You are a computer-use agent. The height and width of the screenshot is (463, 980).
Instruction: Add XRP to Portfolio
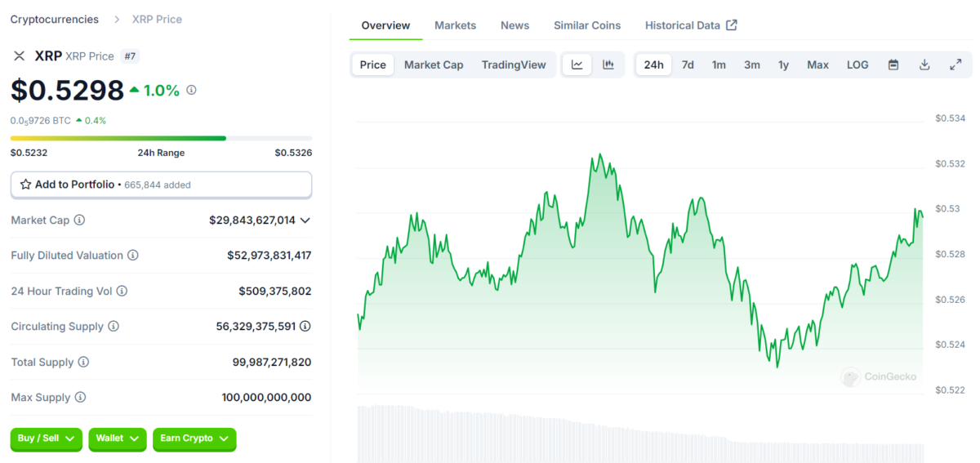click(161, 185)
